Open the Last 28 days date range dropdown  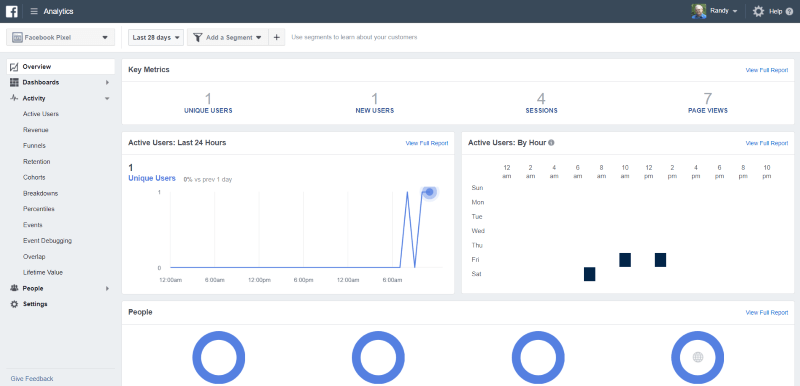156,37
